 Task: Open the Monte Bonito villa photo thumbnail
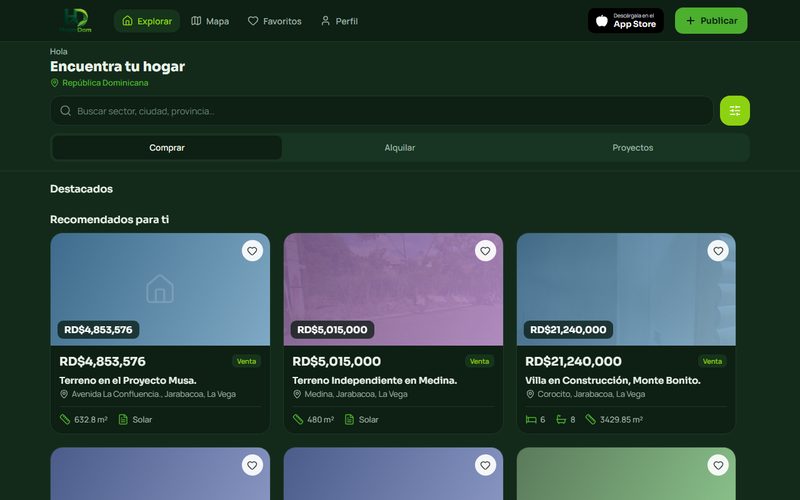point(626,289)
